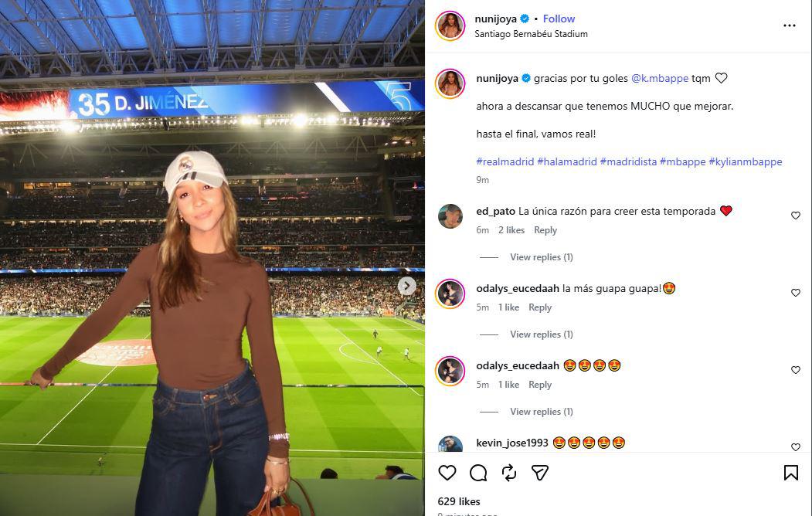Image resolution: width=812 pixels, height=516 pixels.
Task: Open Santiago Bernabéu Stadium location page
Action: coord(529,33)
